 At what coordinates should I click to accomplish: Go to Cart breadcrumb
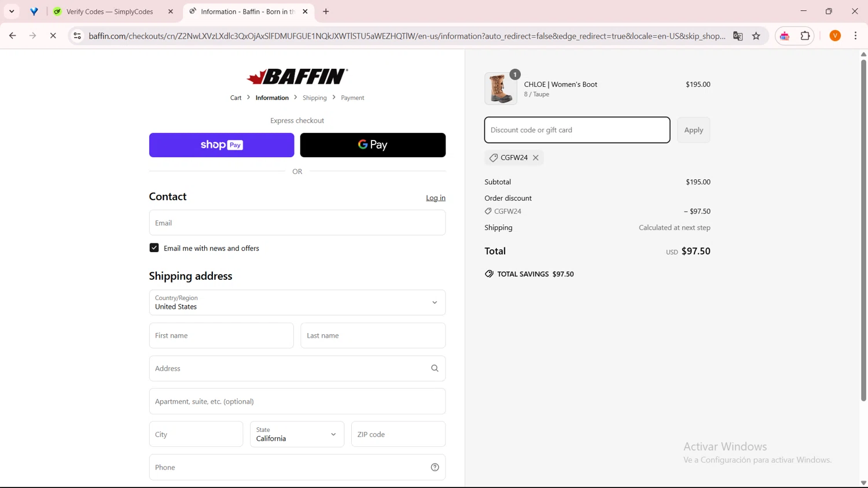pyautogui.click(x=236, y=98)
